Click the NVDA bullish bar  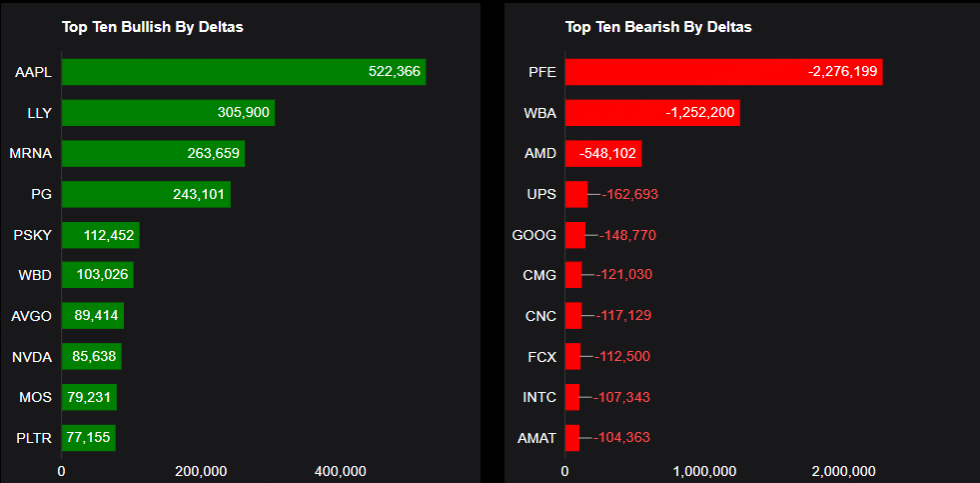(x=91, y=357)
